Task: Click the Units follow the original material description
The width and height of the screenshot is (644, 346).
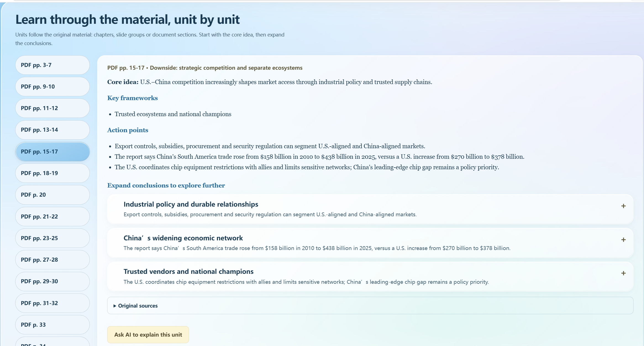Action: [150, 39]
